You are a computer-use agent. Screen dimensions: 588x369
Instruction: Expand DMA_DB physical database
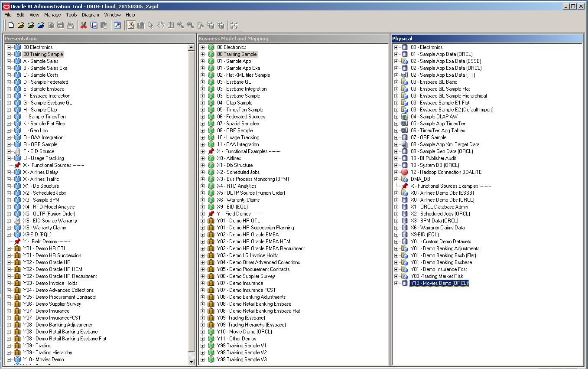[x=396, y=179]
